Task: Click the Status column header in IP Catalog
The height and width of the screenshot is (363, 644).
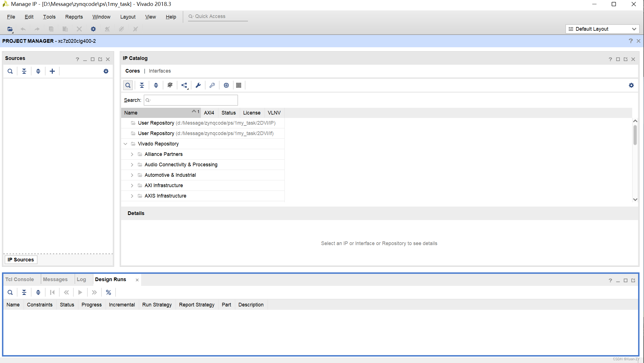Action: [x=229, y=113]
